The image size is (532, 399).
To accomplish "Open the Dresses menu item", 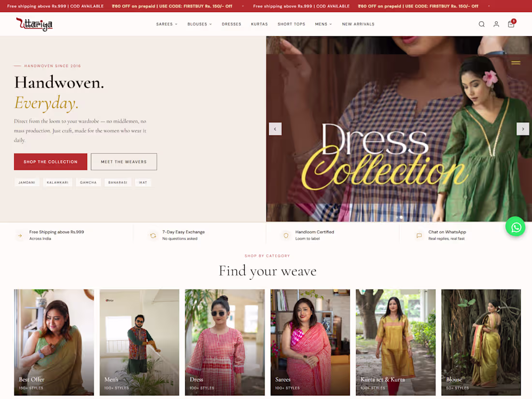I will point(231,24).
